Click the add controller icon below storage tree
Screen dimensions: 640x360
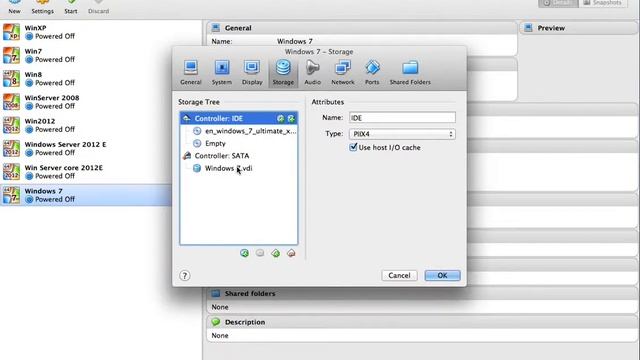(x=276, y=253)
